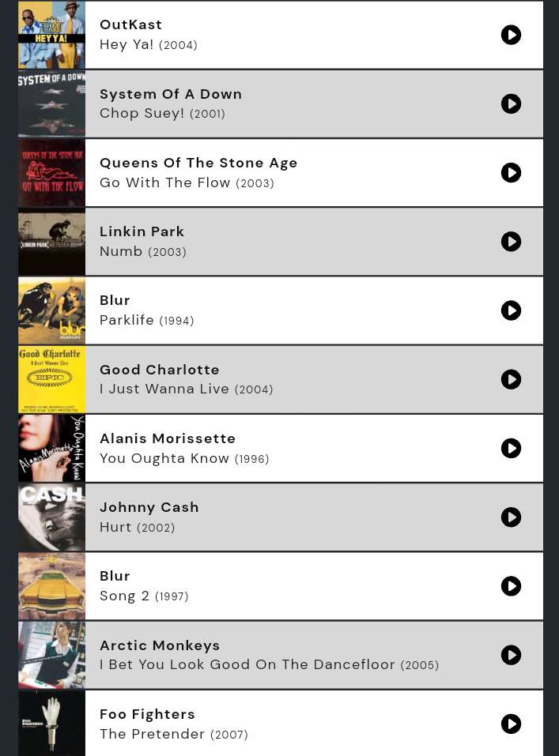Play Blur Song 2

point(511,586)
